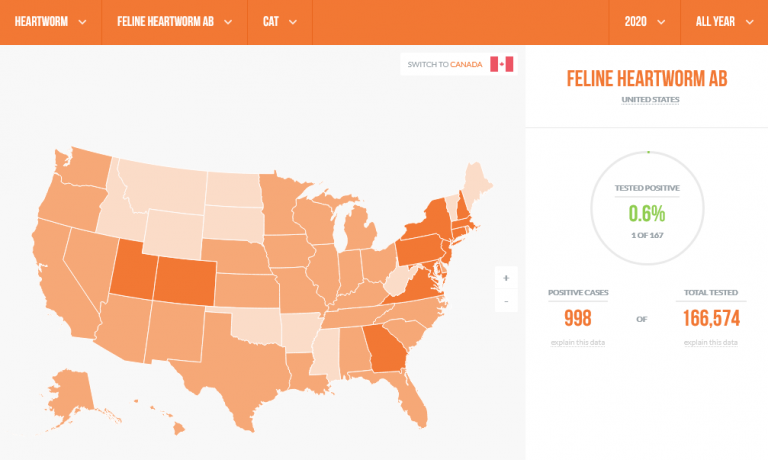Zoom out on the map
The image size is (768, 460).
[506, 301]
